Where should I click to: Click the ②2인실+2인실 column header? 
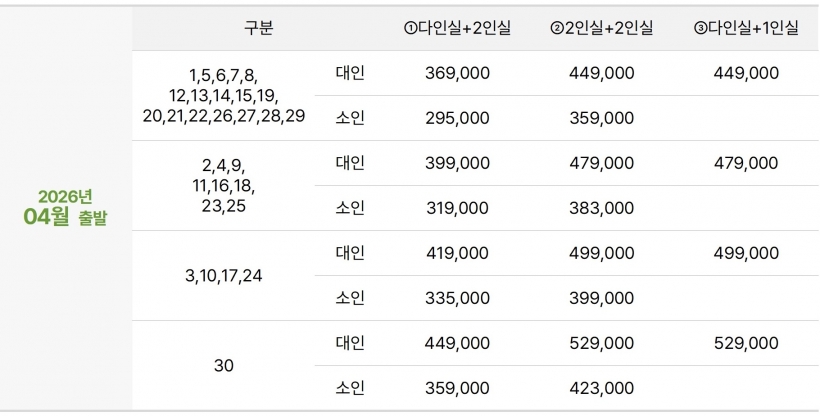click(x=601, y=28)
